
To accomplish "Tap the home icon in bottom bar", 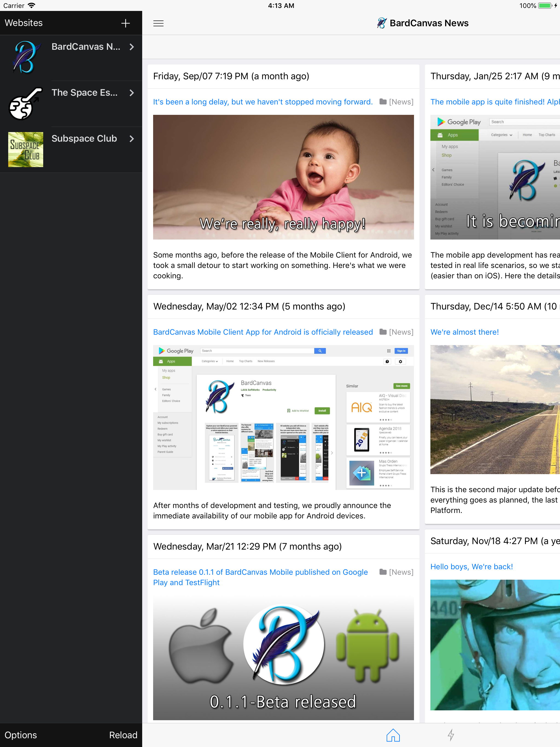I will coord(393,735).
